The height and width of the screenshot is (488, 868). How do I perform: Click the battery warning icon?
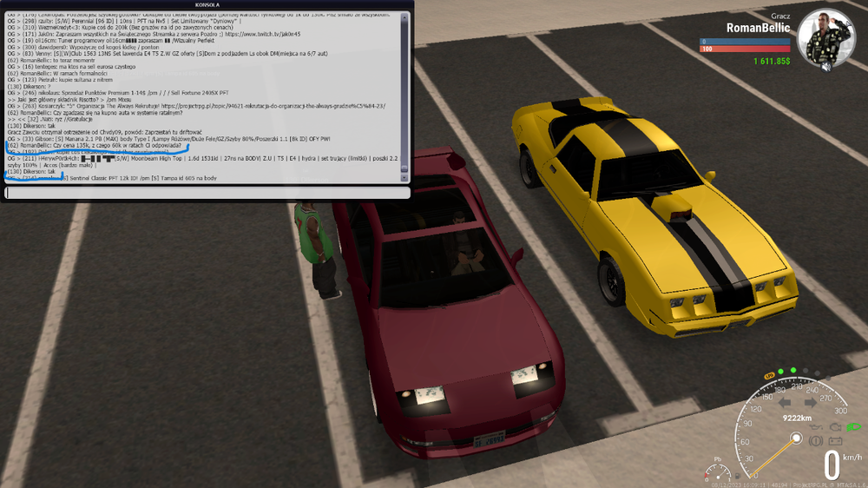835,441
